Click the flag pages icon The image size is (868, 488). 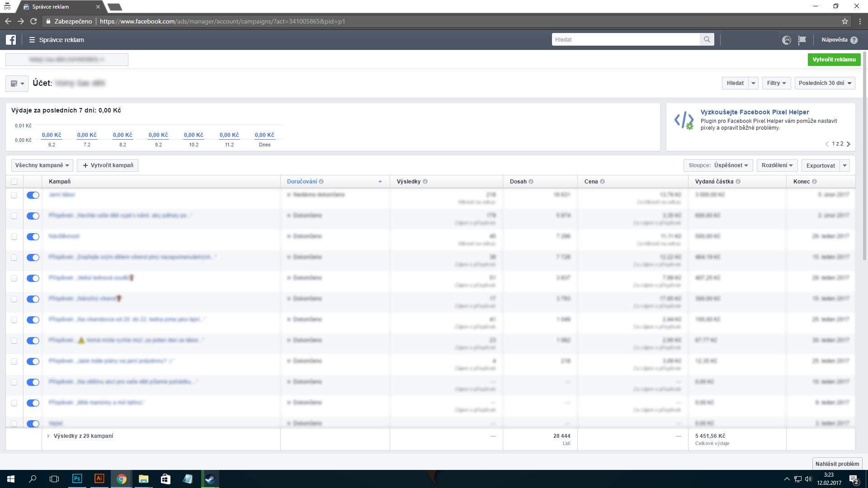802,40
